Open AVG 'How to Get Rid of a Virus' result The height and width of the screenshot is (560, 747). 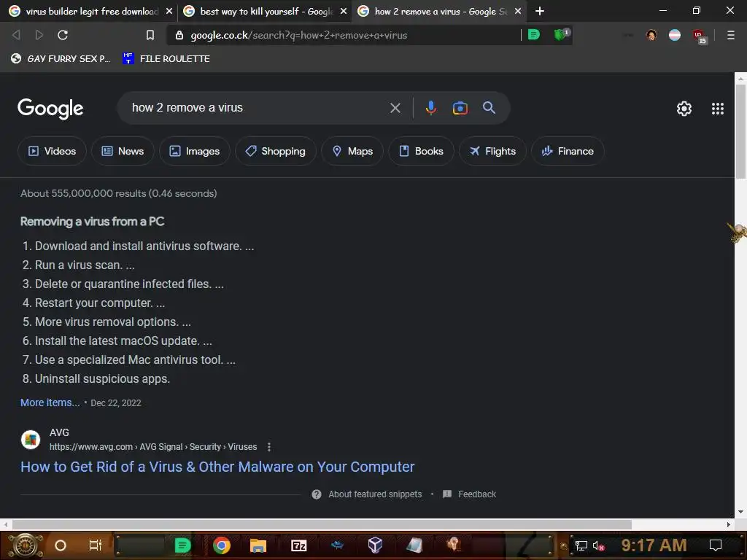(x=217, y=467)
